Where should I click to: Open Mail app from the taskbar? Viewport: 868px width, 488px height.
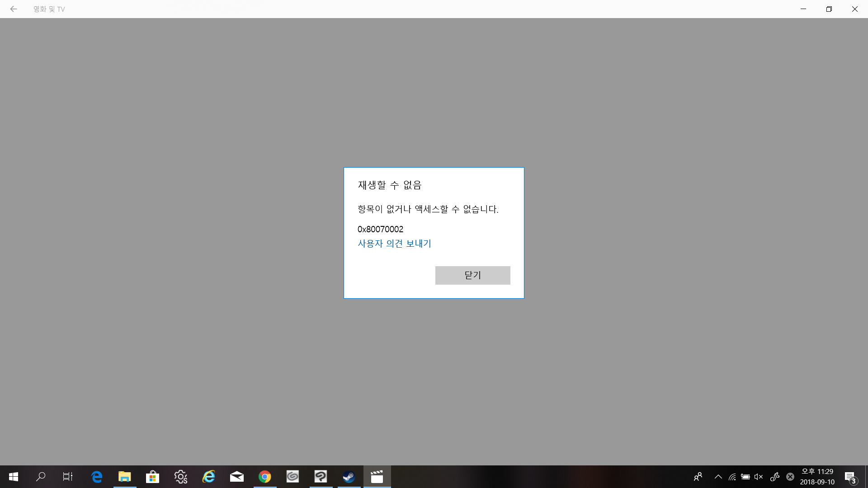(237, 477)
